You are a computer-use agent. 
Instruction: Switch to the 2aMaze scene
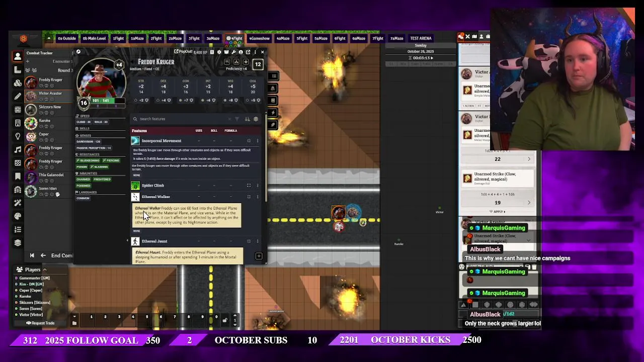175,38
